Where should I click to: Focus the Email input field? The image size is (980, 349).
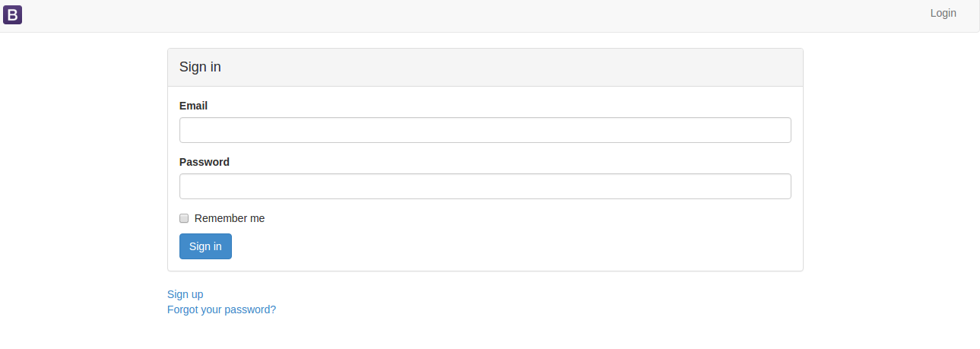[485, 130]
